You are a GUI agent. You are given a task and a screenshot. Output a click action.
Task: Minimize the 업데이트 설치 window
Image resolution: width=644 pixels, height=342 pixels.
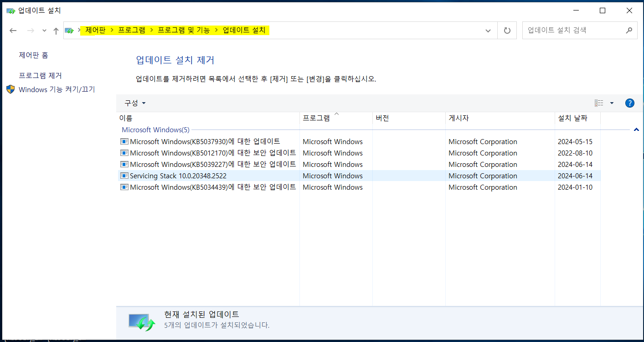[576, 10]
